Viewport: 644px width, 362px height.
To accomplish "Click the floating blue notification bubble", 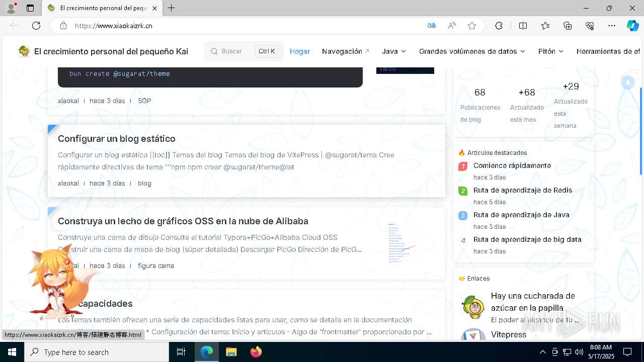I will tap(627, 82).
